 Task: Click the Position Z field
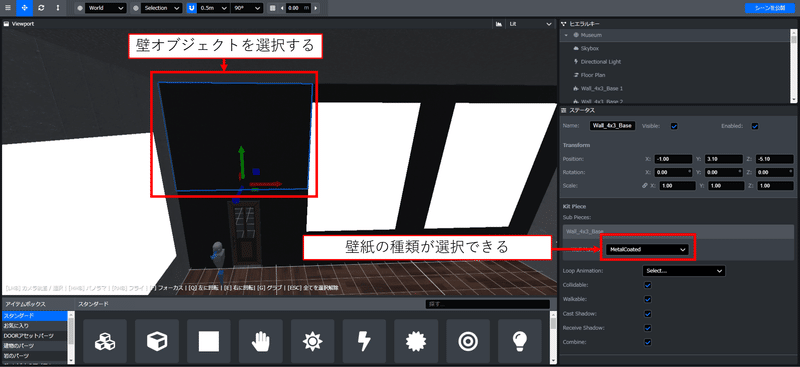pos(774,159)
